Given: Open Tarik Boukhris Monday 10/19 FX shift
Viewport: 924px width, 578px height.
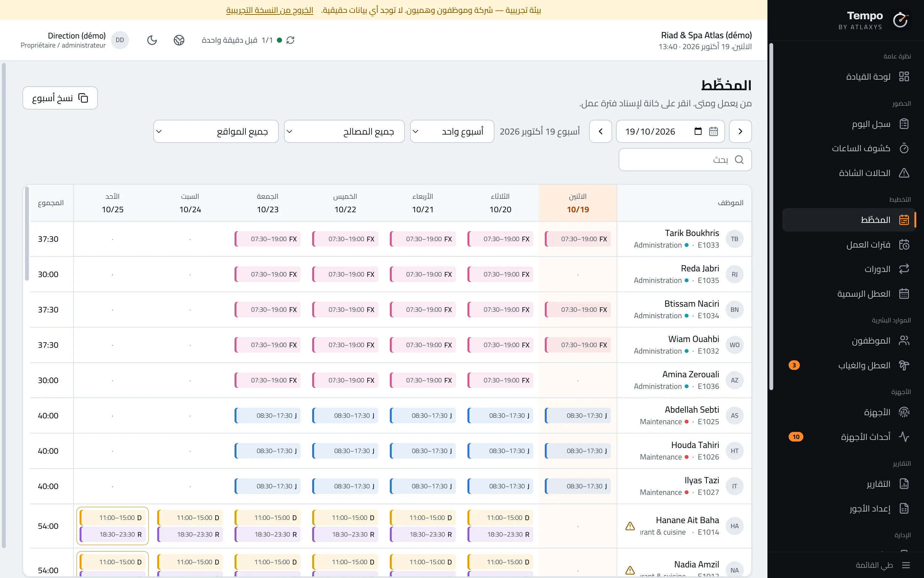Looking at the screenshot, I should [x=578, y=239].
